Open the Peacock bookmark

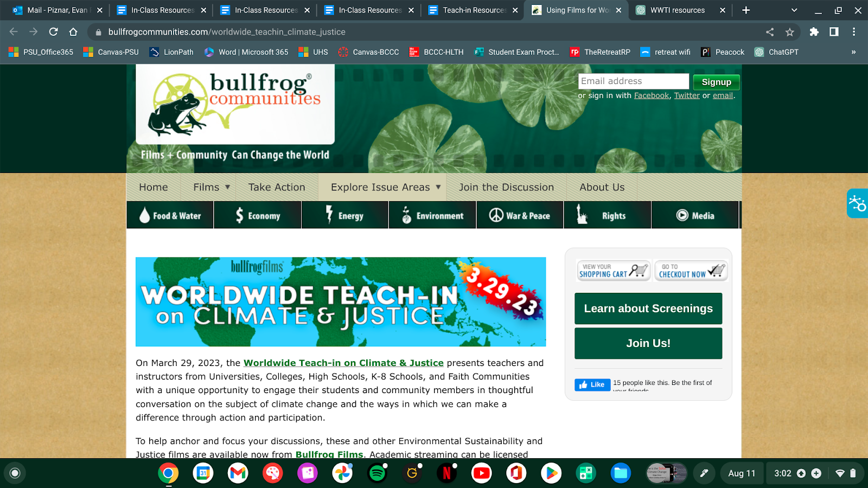(723, 52)
